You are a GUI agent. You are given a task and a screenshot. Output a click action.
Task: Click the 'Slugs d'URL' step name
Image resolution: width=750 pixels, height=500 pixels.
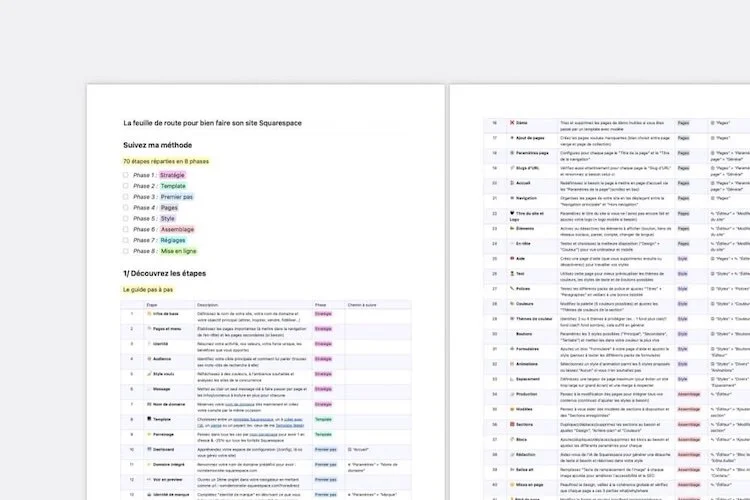[x=527, y=168]
